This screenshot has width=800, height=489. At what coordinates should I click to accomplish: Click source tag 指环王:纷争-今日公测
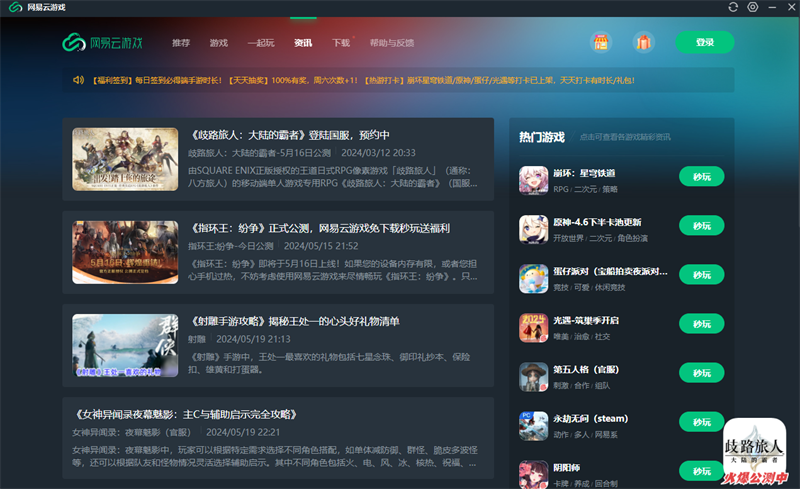point(231,246)
